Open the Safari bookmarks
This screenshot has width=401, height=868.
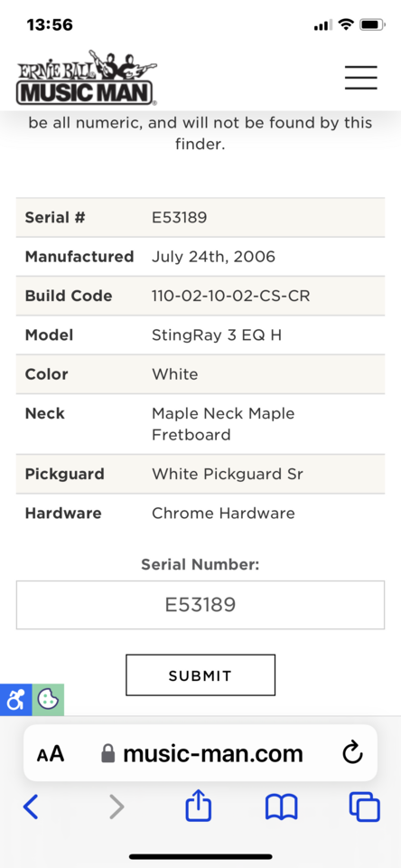pyautogui.click(x=282, y=807)
